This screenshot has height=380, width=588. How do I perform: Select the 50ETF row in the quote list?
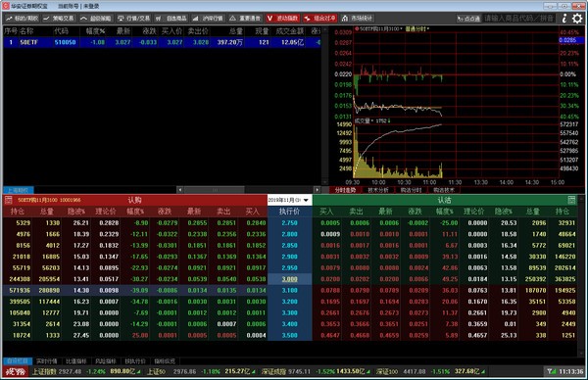point(162,42)
